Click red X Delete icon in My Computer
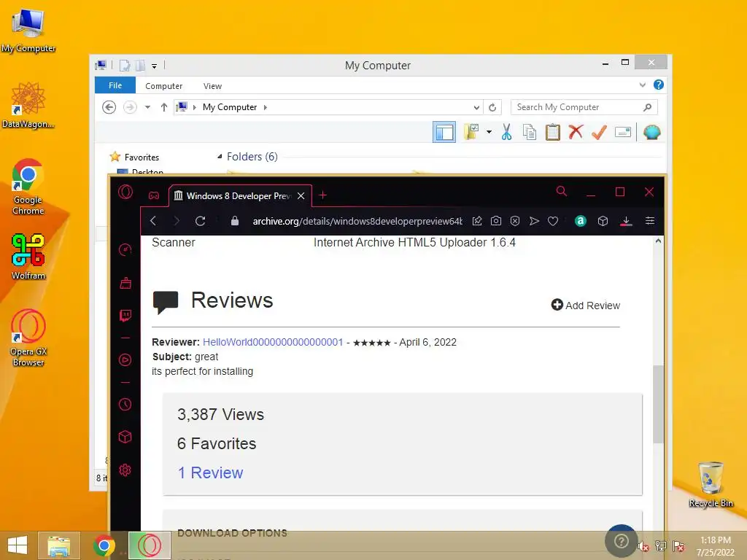Viewport: 747px width, 560px height. pos(576,131)
